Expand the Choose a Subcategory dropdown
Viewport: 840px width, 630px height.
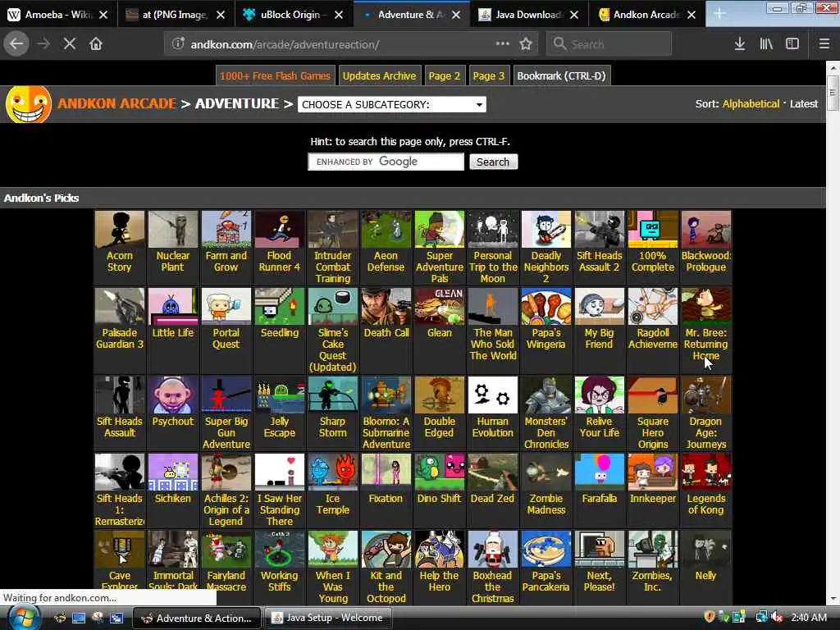pos(392,104)
